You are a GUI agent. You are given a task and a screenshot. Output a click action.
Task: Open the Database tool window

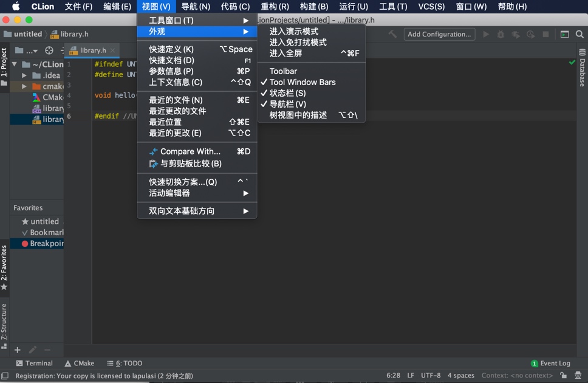582,72
